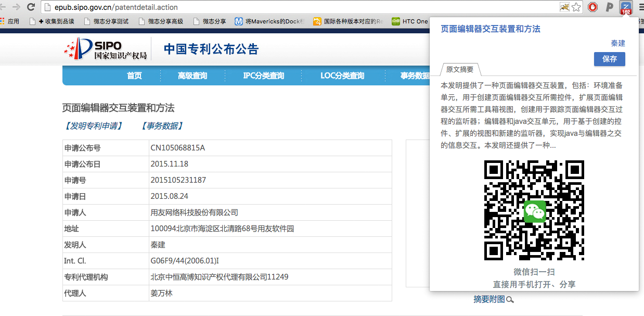Click the forward navigation arrow

coord(16,7)
